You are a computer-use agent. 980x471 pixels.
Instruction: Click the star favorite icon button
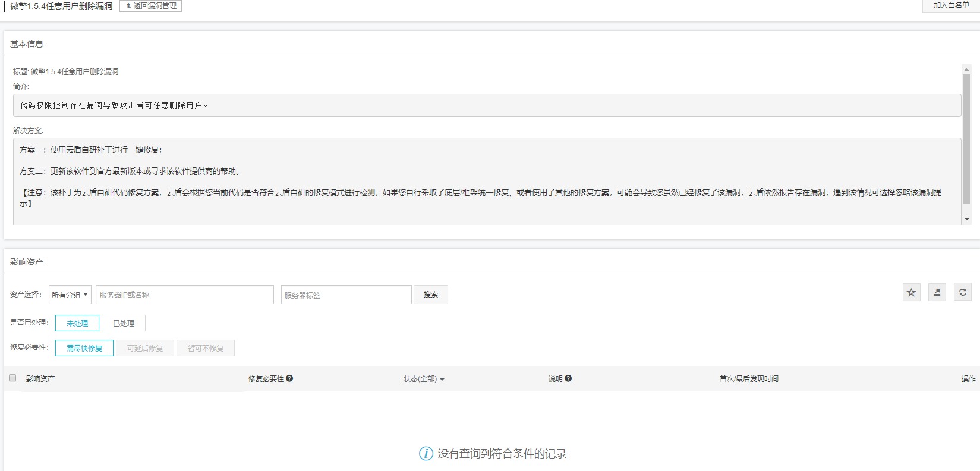911,292
